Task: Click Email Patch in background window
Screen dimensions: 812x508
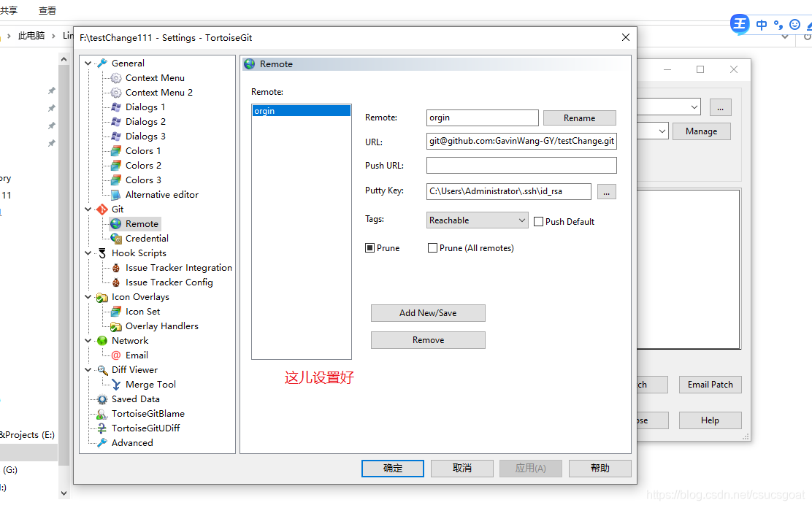Action: 710,385
